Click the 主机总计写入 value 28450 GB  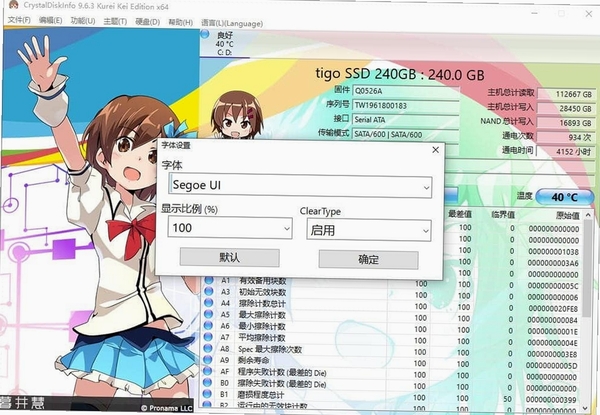[x=566, y=109]
